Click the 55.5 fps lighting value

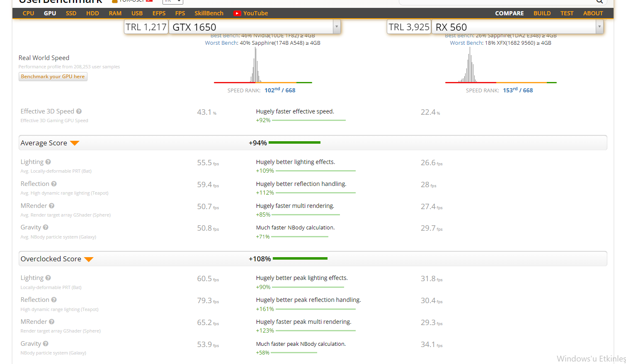click(x=208, y=163)
